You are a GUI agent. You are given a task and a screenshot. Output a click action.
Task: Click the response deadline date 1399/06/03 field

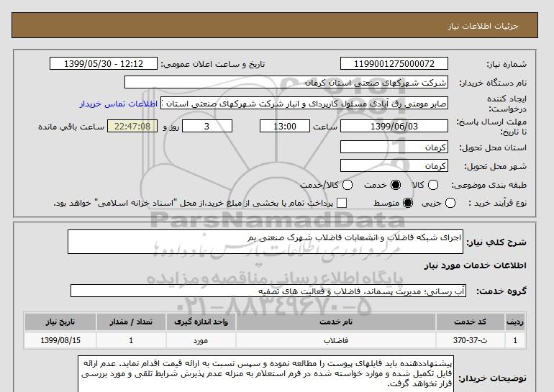[394, 126]
